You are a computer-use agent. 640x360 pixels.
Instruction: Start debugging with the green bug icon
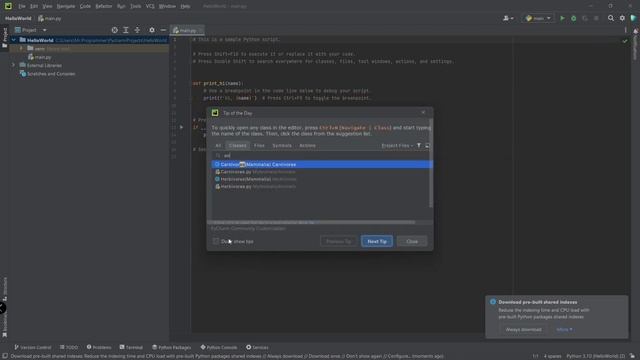pos(573,18)
